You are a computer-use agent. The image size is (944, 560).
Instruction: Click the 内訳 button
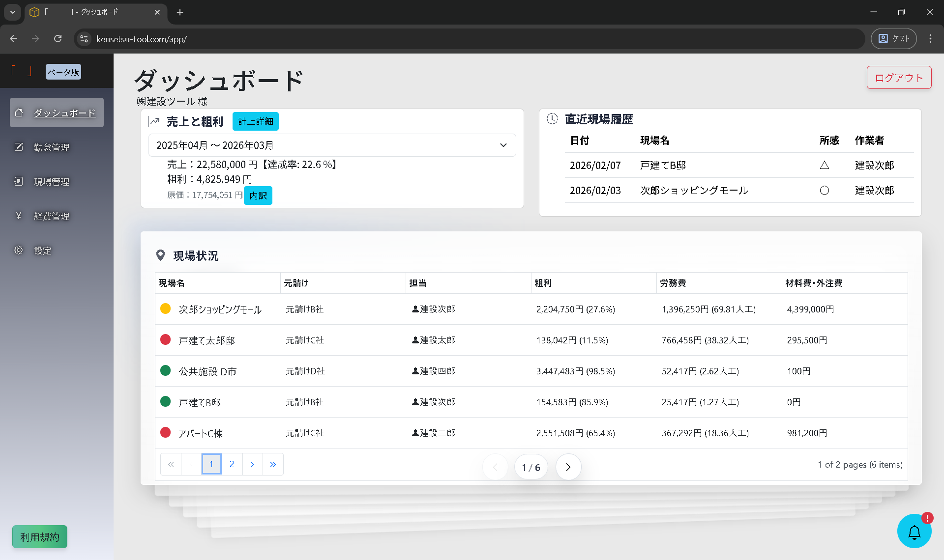[x=258, y=196]
